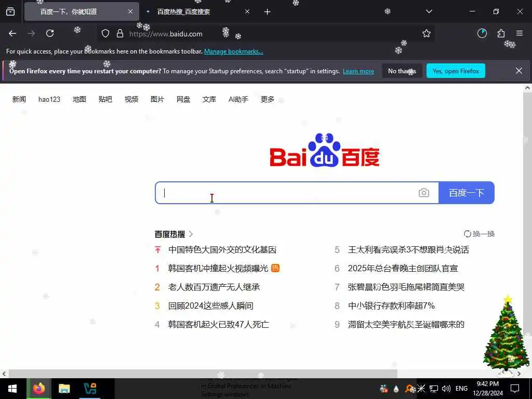Screen dimensions: 532x399
Task: Open 回顾2024这些感人瞬间 hot search
Action: point(211,305)
